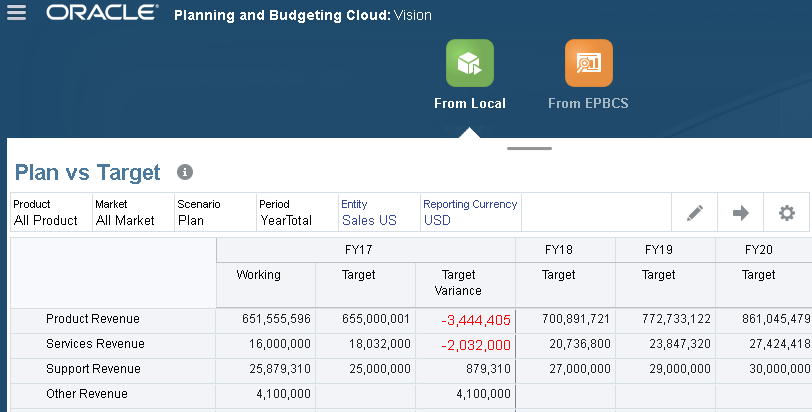Click the Product Revenue row header
Screen dimensions: 812x412
tap(93, 319)
